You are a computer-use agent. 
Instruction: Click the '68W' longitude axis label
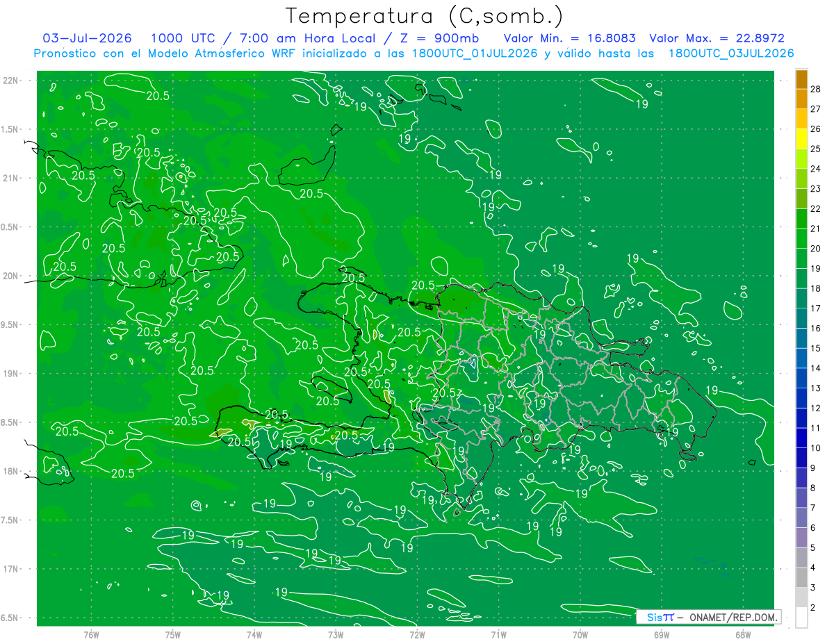pyautogui.click(x=742, y=634)
